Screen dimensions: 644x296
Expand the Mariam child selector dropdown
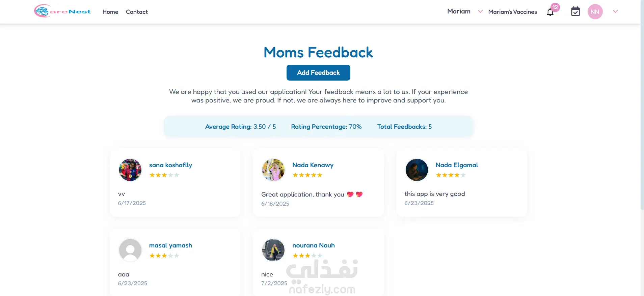point(480,11)
